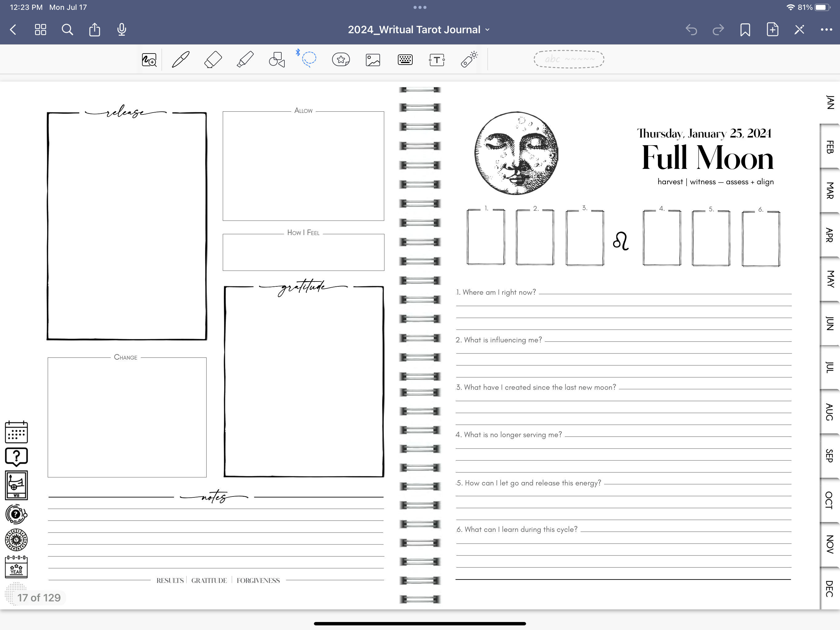Open the more options ellipsis menu
Viewport: 840px width, 630px height.
[x=826, y=30]
